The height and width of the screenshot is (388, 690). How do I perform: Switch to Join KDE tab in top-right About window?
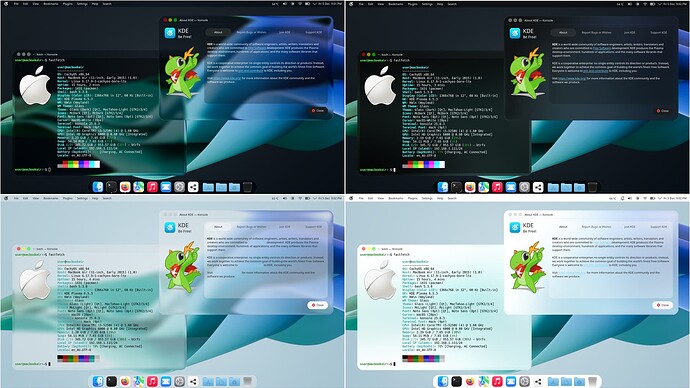tap(629, 32)
